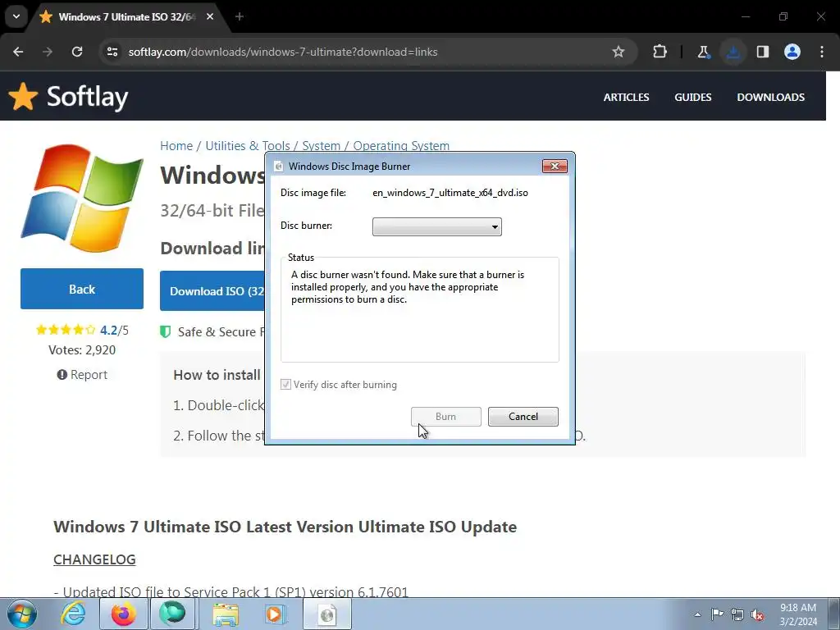The height and width of the screenshot is (630, 840).
Task: Reload the Softlay page
Action: pos(77,52)
